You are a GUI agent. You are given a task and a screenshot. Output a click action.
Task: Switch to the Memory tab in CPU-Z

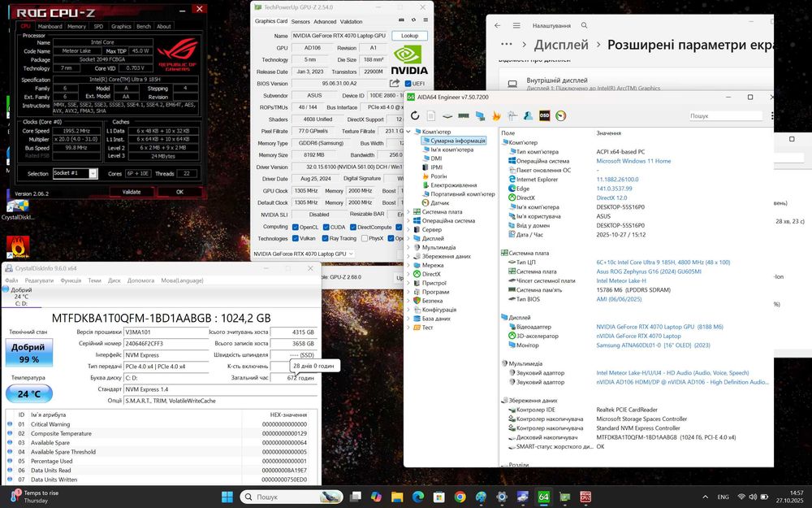pyautogui.click(x=76, y=27)
